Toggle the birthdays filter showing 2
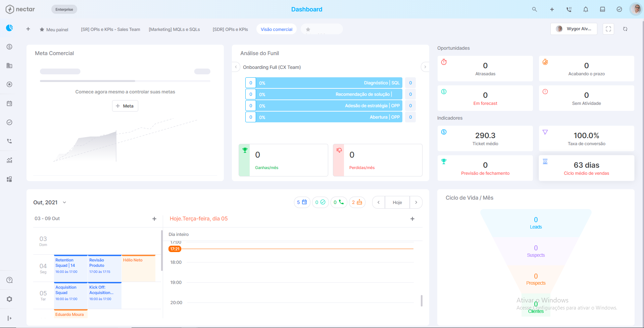The width and height of the screenshot is (644, 328). pos(357,202)
